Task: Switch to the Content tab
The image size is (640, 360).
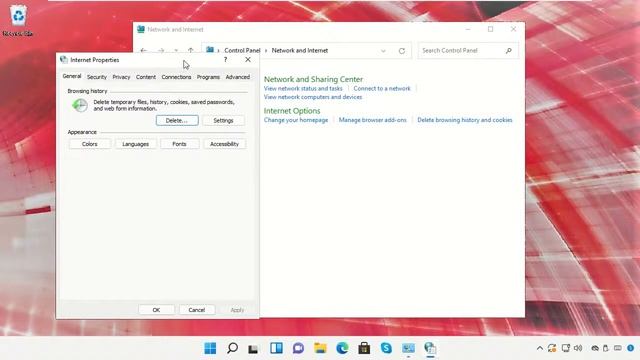Action: tap(146, 77)
